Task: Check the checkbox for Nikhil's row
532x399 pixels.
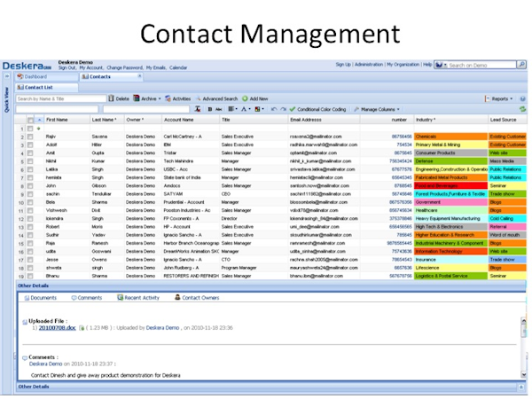Action: click(x=30, y=161)
